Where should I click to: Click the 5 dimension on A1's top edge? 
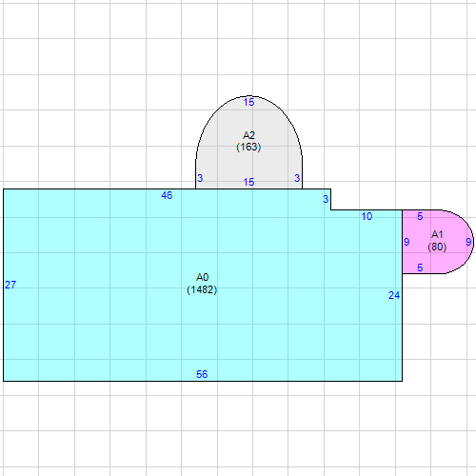point(420,216)
